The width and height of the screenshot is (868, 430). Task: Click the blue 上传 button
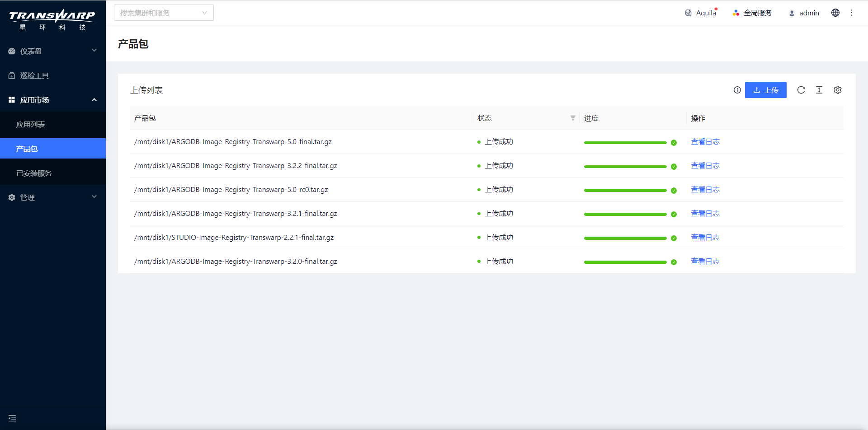pyautogui.click(x=765, y=90)
